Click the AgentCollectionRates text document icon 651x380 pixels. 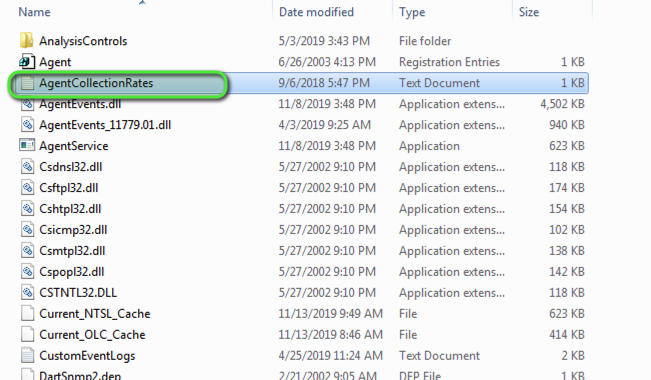(x=27, y=83)
